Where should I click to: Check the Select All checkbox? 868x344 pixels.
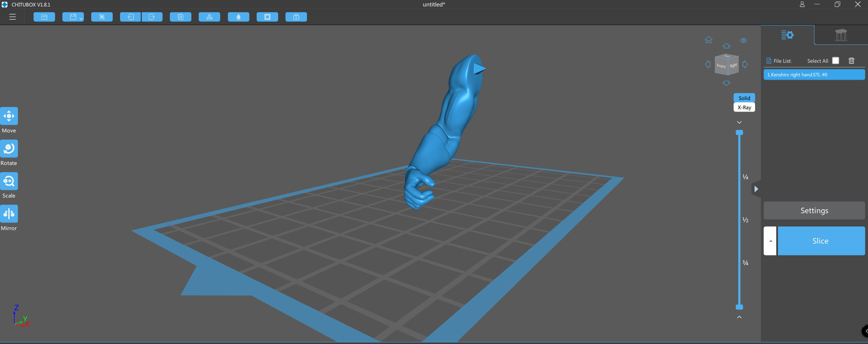(x=835, y=61)
